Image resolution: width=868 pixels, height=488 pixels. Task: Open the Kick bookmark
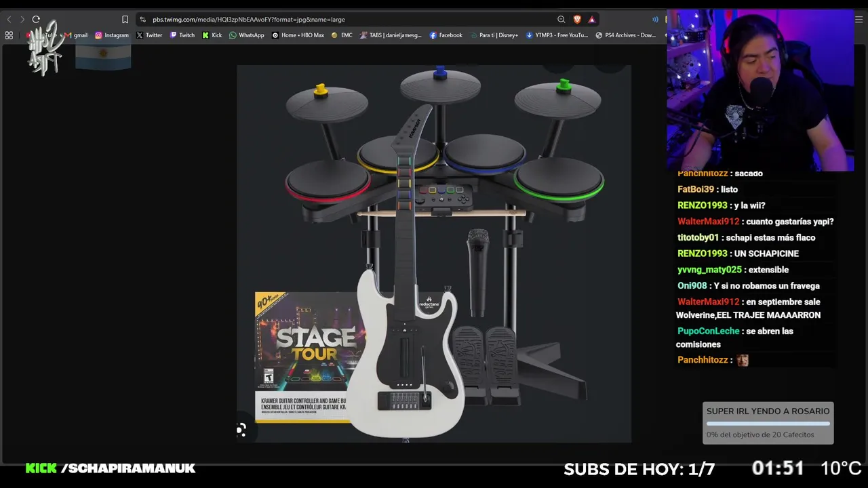pos(212,35)
